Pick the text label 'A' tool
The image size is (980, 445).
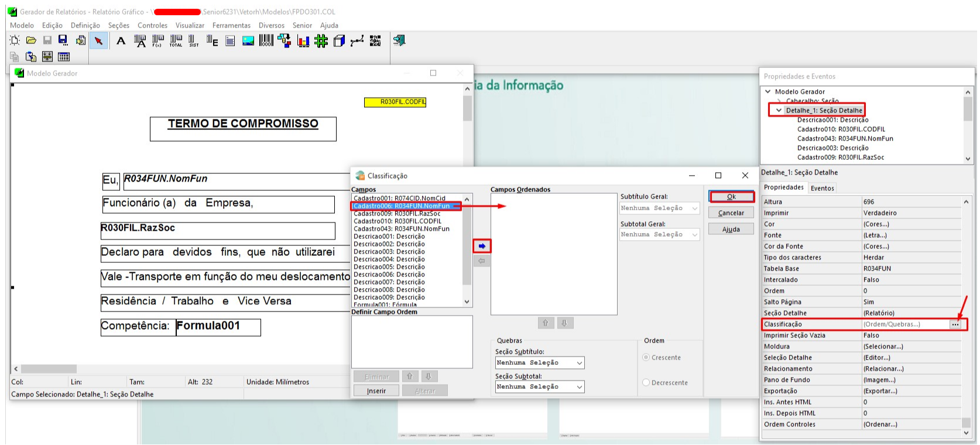(121, 40)
